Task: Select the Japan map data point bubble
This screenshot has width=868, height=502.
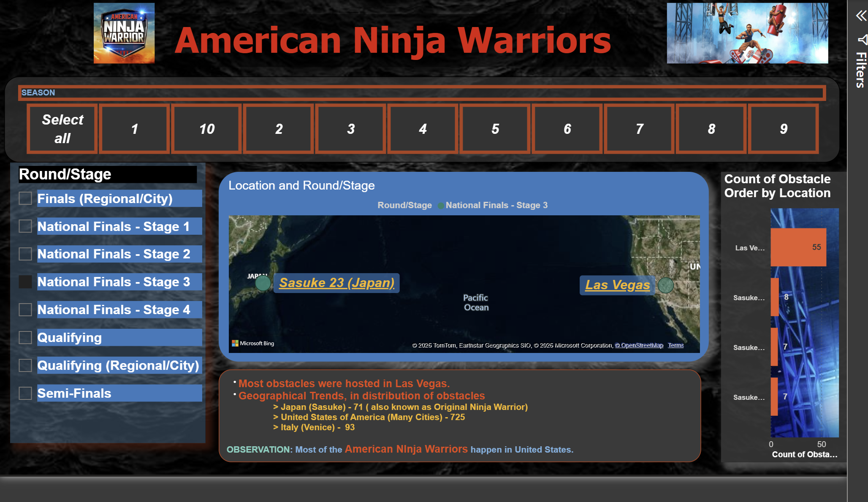Action: point(263,283)
